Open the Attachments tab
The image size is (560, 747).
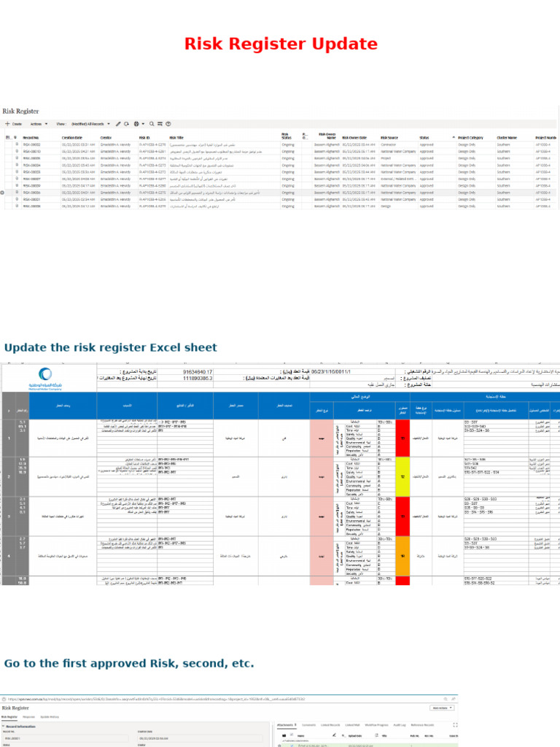287,725
